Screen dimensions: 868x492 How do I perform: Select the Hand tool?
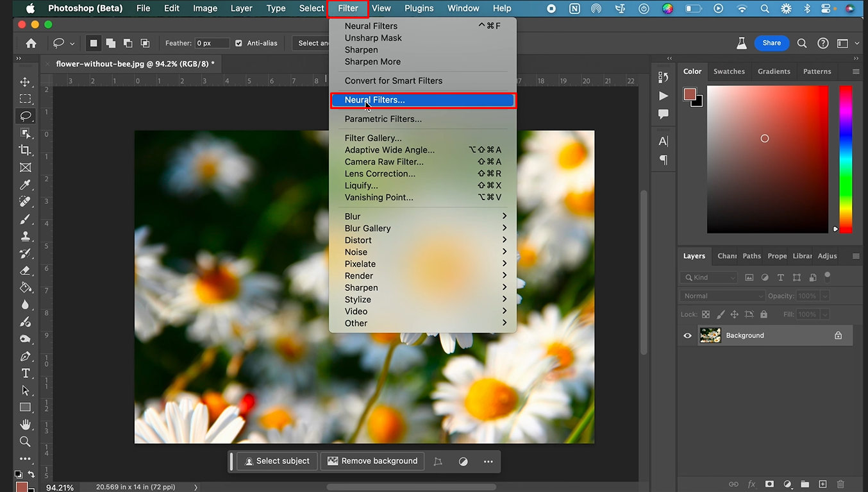point(25,425)
